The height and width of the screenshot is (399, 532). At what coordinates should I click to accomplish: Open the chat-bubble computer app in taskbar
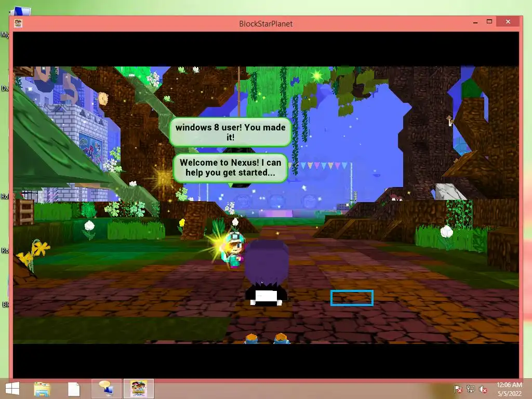click(106, 389)
